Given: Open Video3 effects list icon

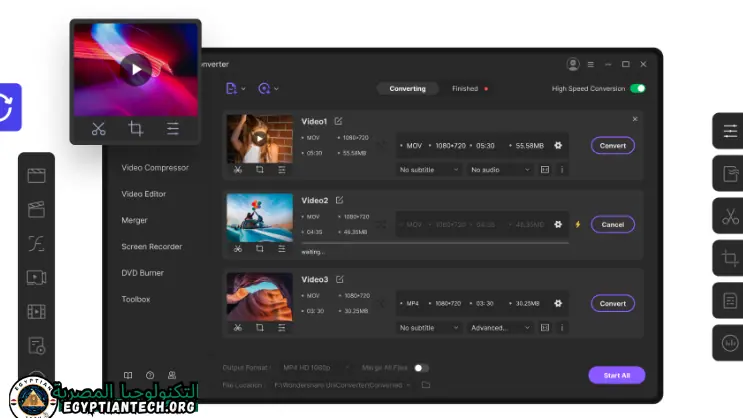Looking at the screenshot, I should pos(281,328).
